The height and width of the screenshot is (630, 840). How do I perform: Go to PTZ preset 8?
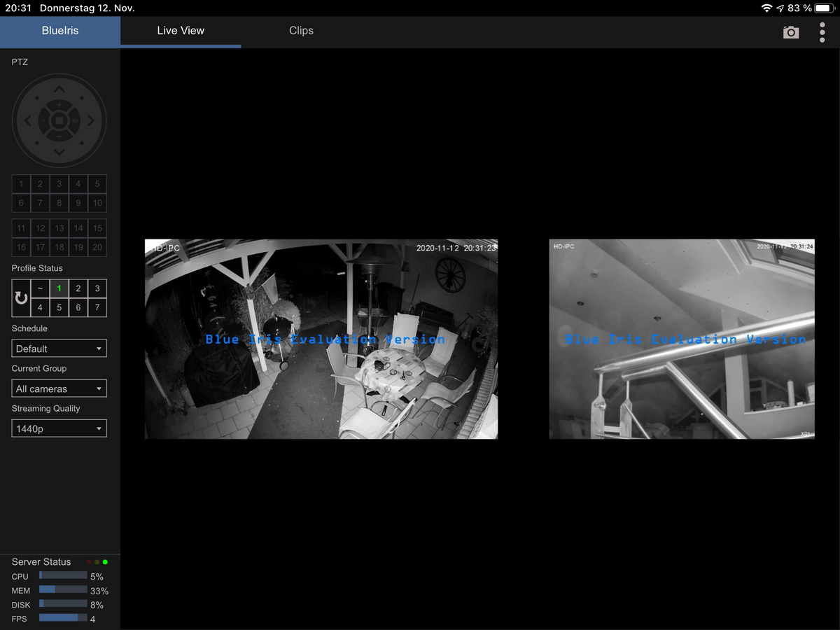[x=59, y=203]
